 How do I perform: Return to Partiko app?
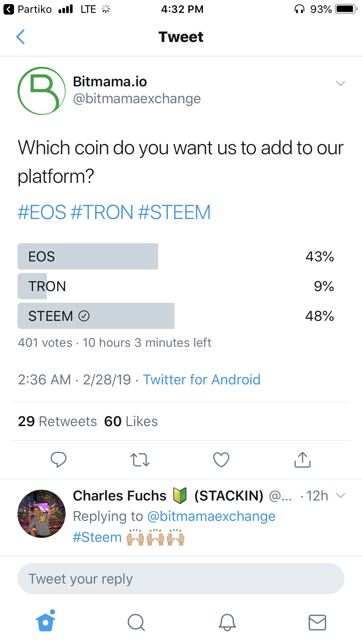[x=28, y=9]
